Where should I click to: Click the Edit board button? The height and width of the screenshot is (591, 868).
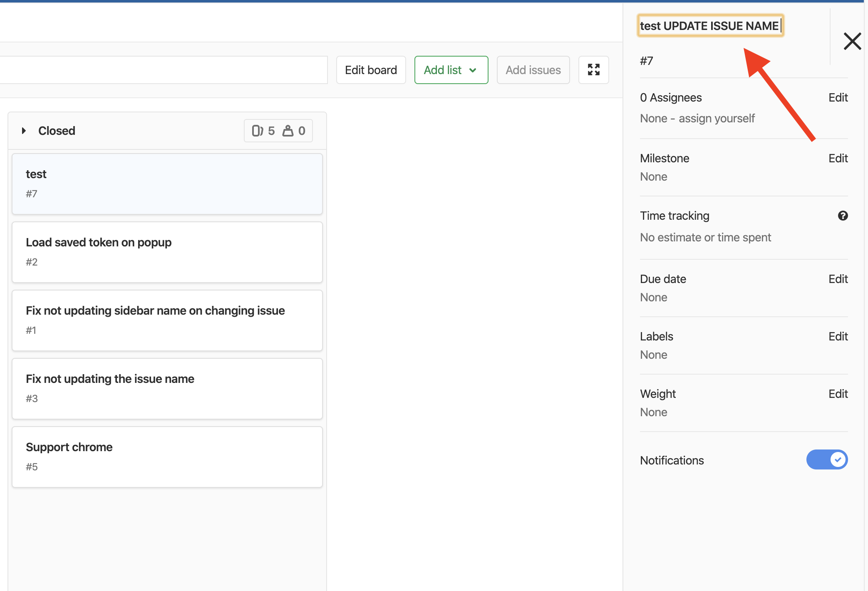(x=370, y=69)
